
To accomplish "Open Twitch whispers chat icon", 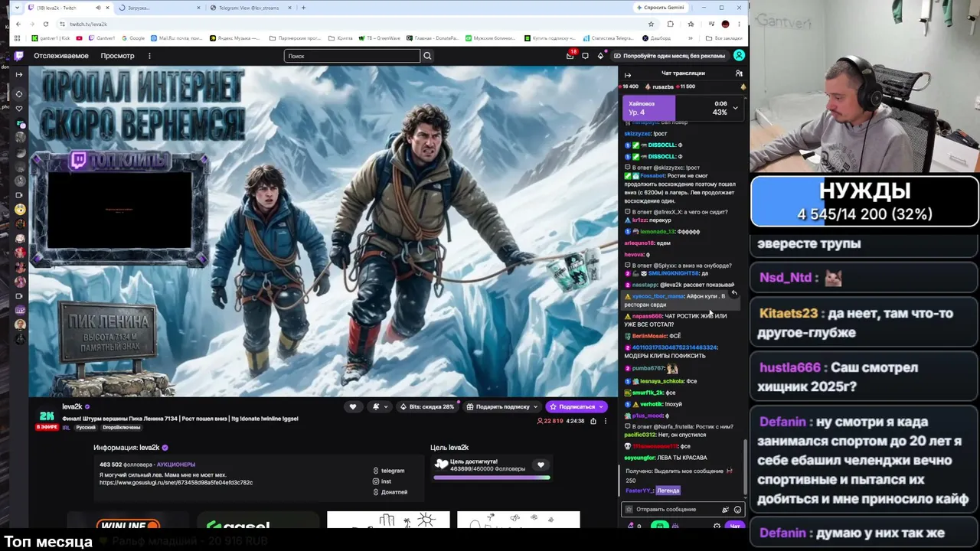I will click(586, 56).
